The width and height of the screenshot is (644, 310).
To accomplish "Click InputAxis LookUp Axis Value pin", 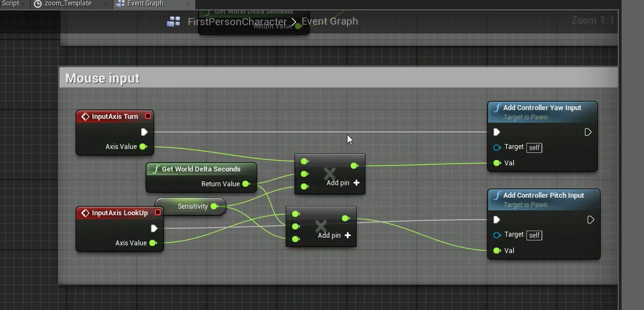I will (153, 243).
